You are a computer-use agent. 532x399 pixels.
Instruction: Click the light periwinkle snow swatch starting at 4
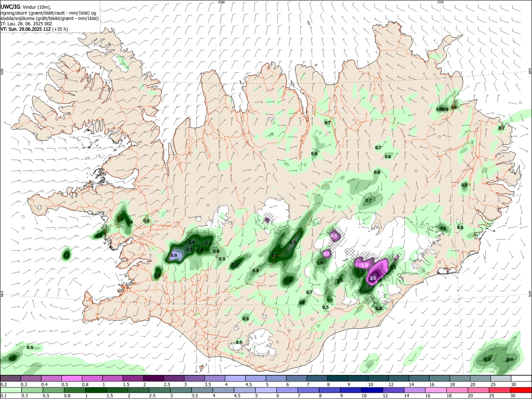coord(236,379)
